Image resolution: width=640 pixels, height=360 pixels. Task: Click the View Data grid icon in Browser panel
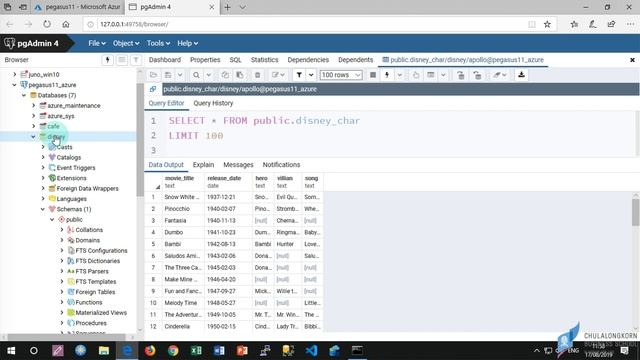tap(122, 60)
